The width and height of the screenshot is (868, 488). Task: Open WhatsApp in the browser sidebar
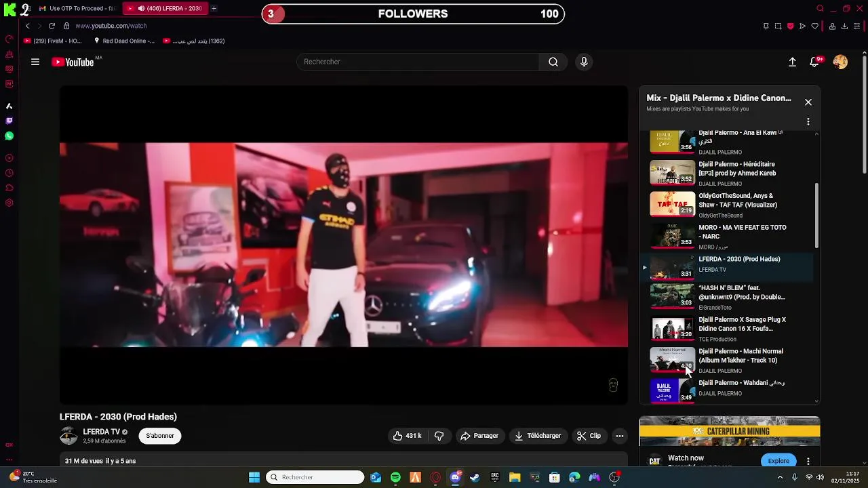[x=9, y=136]
